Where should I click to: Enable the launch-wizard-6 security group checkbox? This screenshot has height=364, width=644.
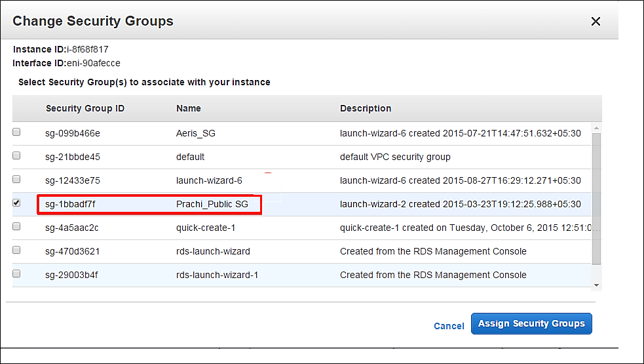tap(17, 179)
